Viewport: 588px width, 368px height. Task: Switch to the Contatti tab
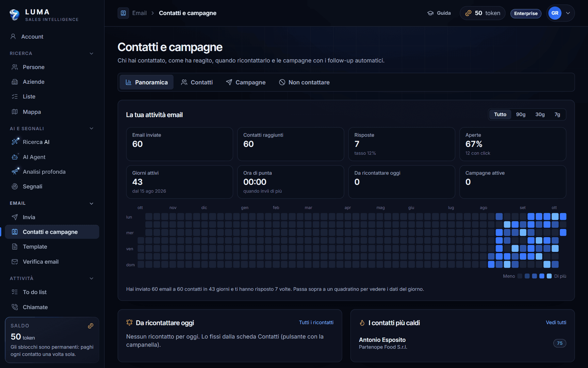coord(197,82)
